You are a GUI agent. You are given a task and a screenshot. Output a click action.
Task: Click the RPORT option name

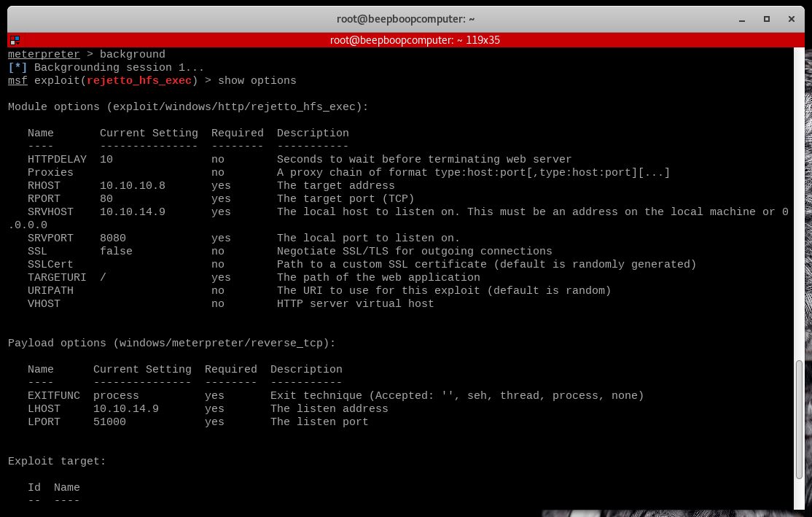tap(44, 198)
